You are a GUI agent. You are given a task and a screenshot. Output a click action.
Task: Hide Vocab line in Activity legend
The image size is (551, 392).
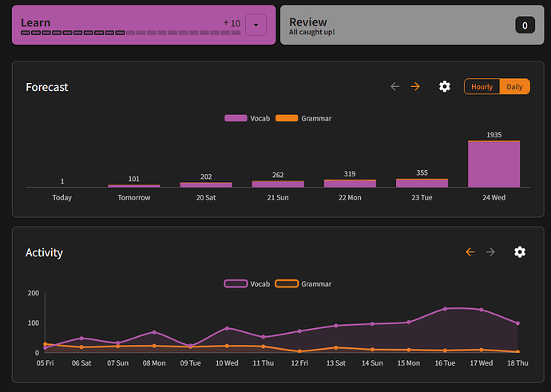pyautogui.click(x=248, y=283)
